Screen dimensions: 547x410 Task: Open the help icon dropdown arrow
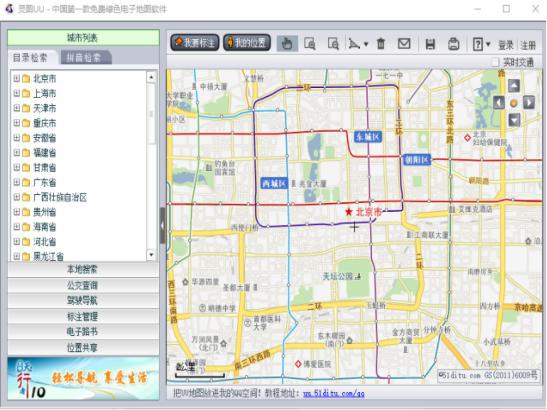[x=488, y=44]
